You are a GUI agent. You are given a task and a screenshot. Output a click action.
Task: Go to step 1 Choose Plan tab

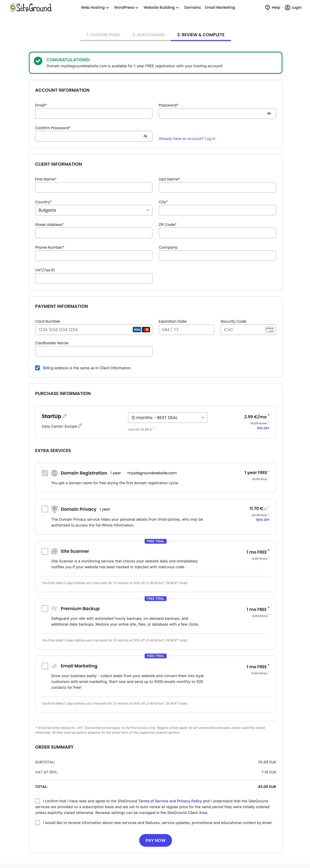[103, 35]
